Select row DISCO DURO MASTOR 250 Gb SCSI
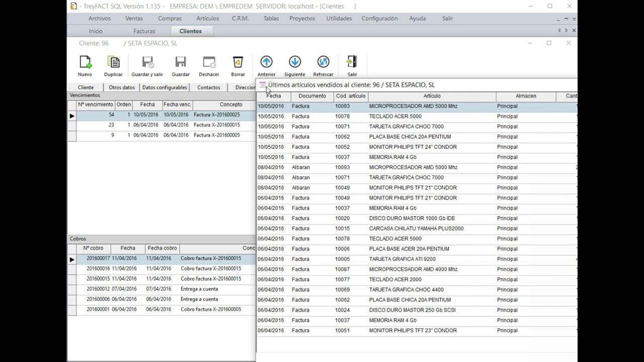This screenshot has width=644, height=362. point(417,310)
